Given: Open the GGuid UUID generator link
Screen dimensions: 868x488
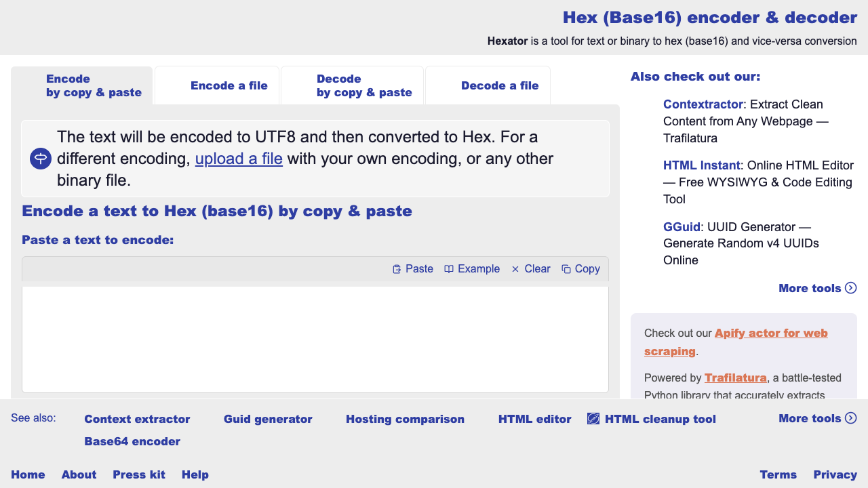Looking at the screenshot, I should pos(682,226).
